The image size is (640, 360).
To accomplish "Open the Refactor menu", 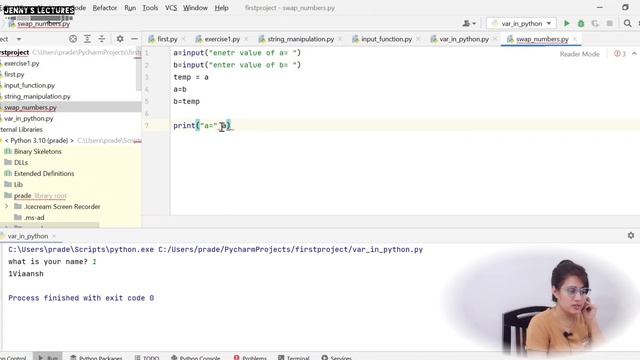I will click(x=104, y=8).
